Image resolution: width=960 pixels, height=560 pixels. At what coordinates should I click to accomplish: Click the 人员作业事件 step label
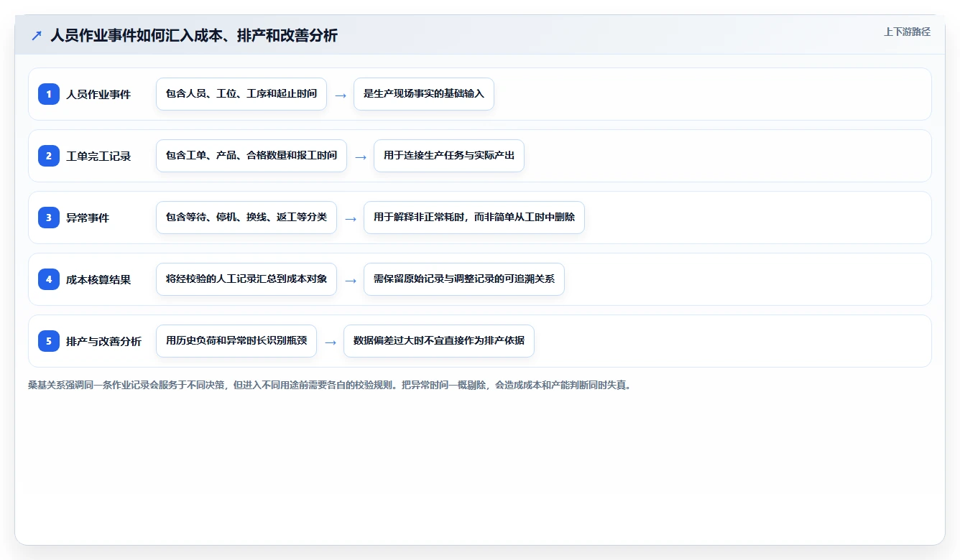[x=98, y=94]
